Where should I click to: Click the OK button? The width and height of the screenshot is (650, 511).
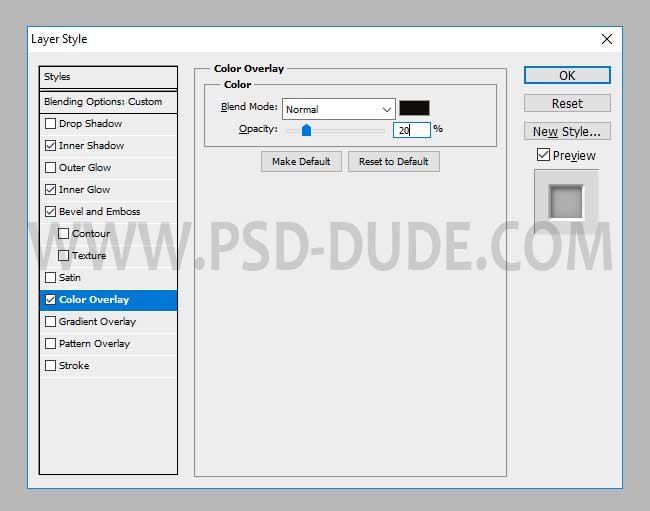567,75
